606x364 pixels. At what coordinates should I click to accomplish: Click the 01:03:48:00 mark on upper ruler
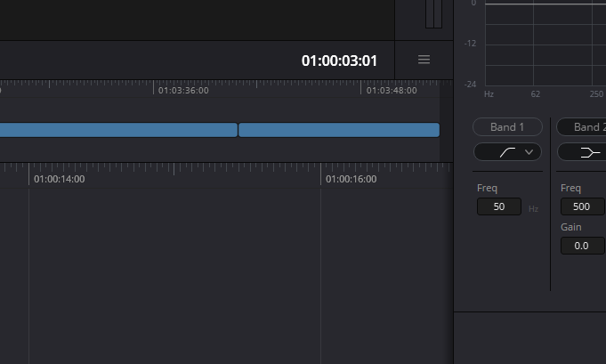tap(392, 90)
